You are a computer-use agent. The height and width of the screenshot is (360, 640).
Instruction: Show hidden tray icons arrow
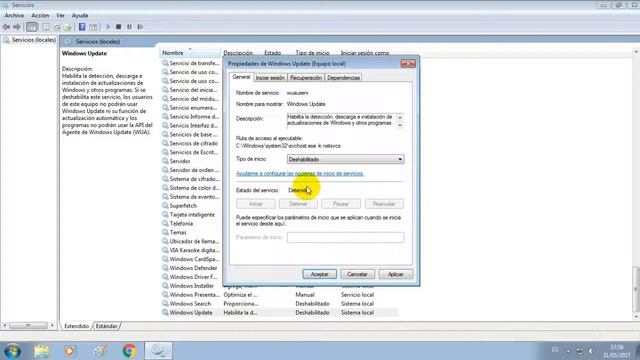(x=568, y=351)
